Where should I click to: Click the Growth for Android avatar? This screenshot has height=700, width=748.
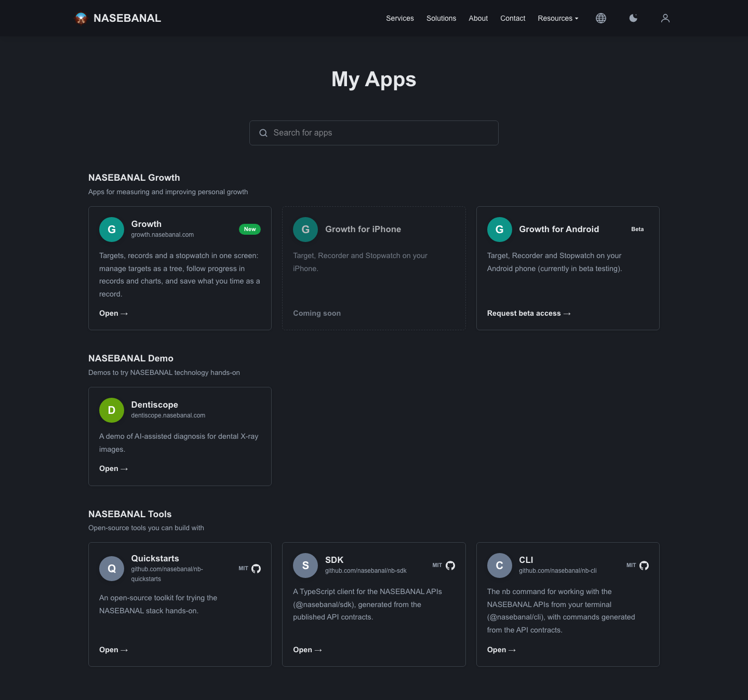point(500,230)
